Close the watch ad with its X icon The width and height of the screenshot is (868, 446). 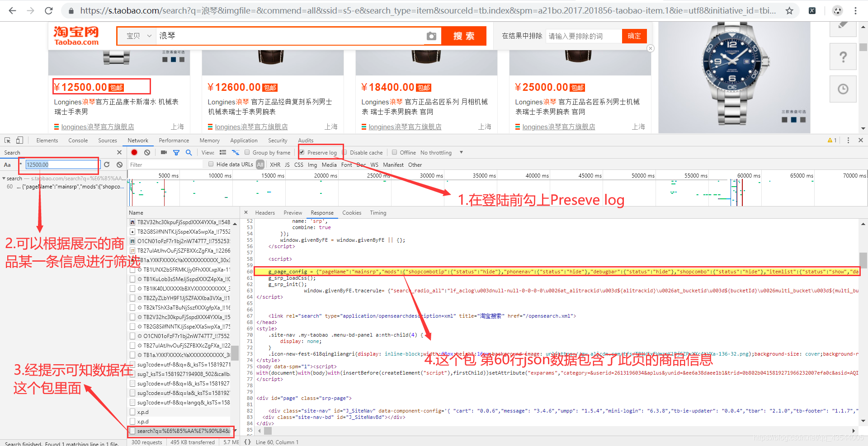[651, 48]
